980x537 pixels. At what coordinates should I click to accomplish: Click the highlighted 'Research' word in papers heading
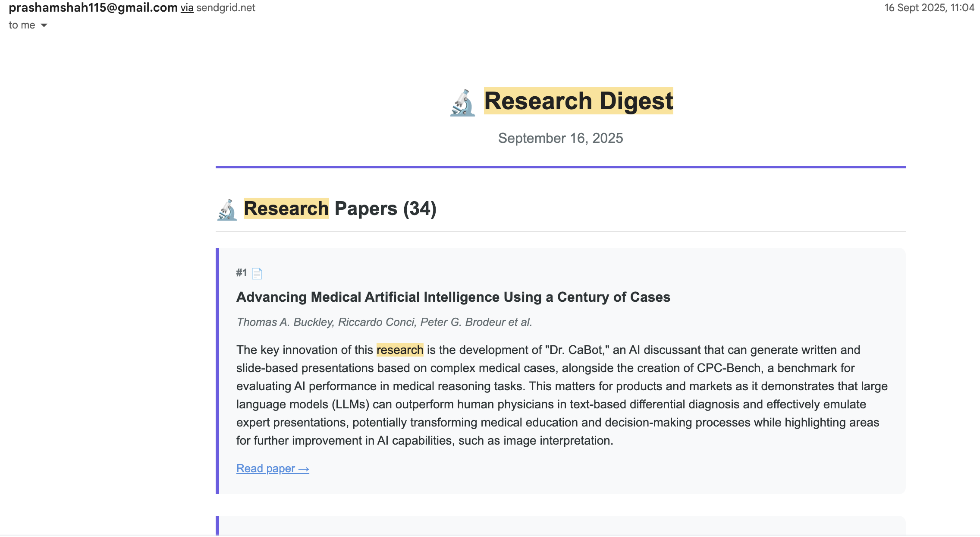(285, 208)
